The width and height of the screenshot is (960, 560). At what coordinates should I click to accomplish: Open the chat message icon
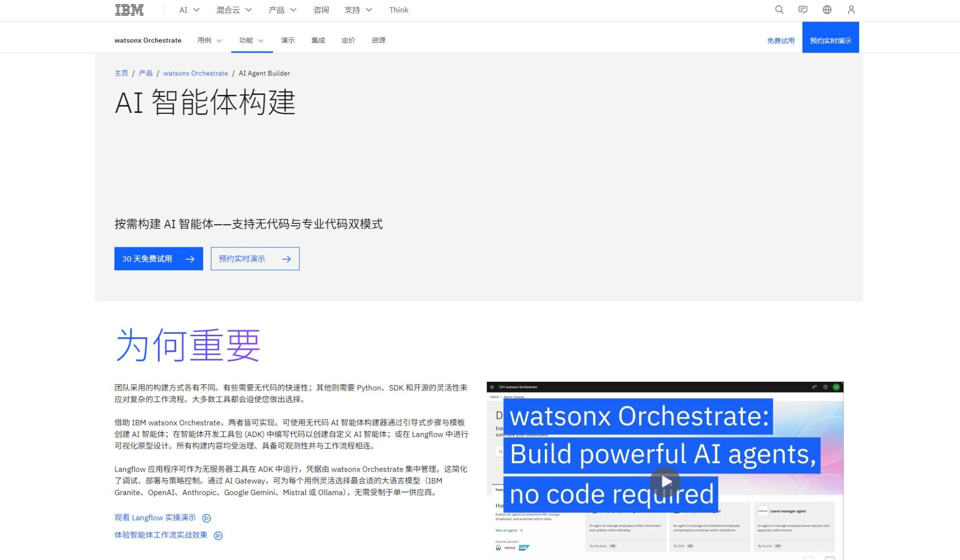click(803, 10)
